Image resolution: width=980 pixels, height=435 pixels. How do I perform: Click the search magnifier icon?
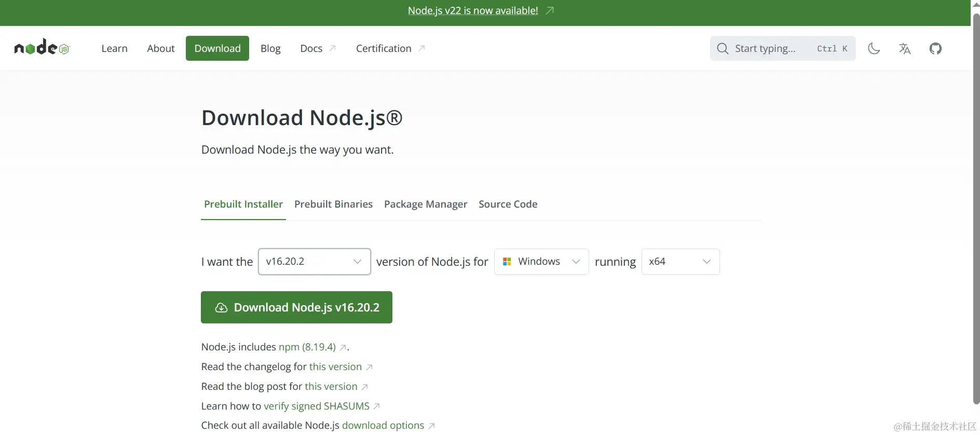pyautogui.click(x=723, y=48)
